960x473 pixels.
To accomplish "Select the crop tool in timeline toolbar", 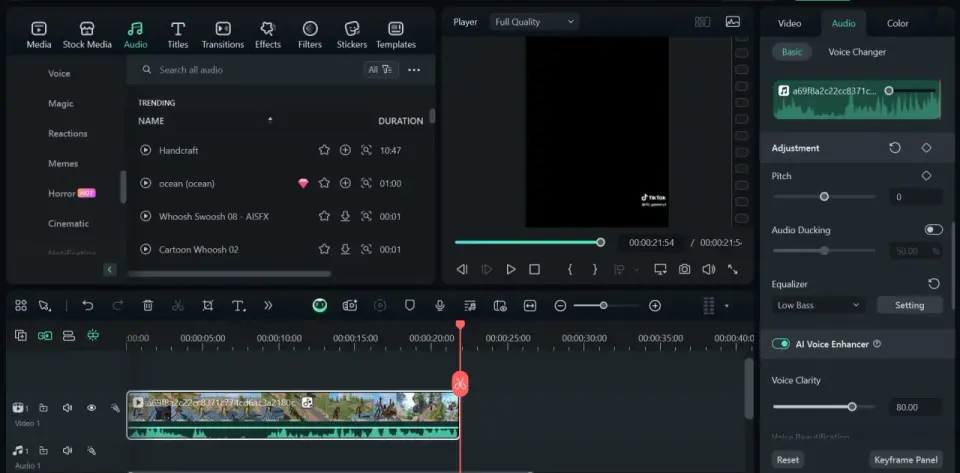I will tap(208, 305).
